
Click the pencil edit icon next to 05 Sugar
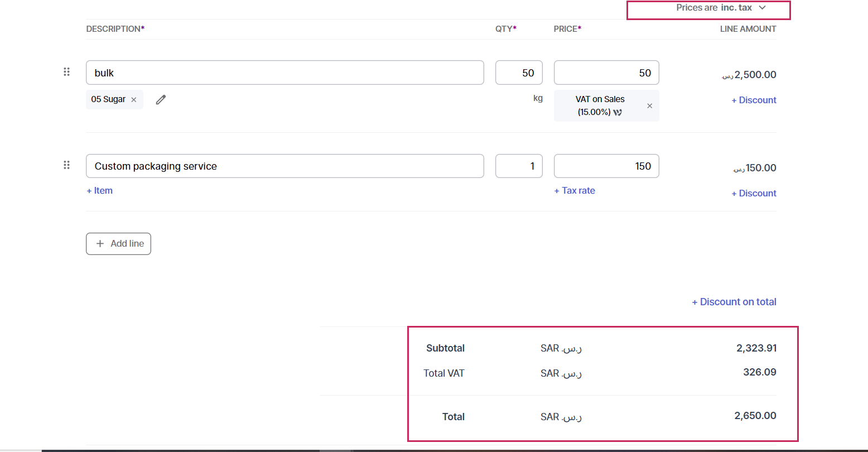(161, 100)
